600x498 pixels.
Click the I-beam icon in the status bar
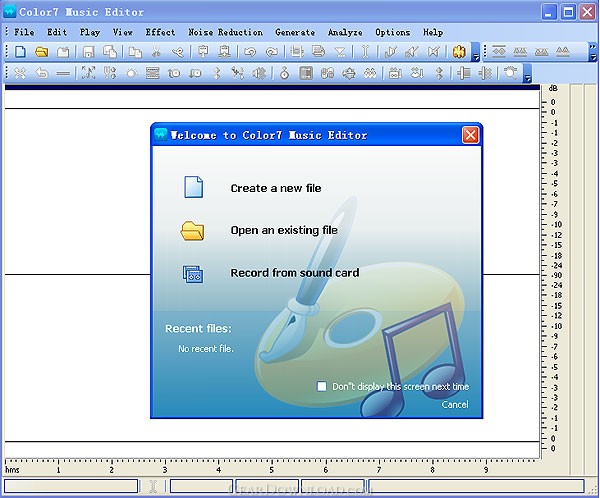[x=153, y=486]
